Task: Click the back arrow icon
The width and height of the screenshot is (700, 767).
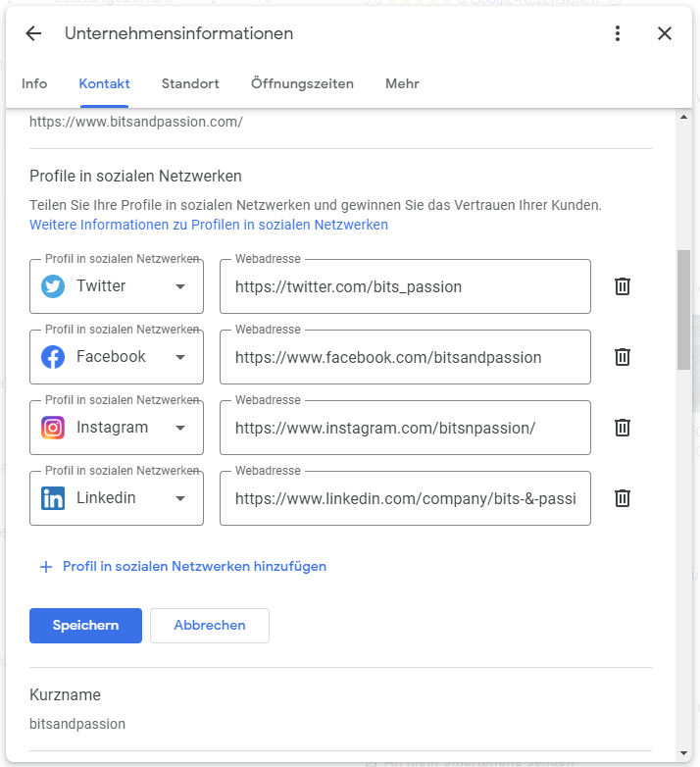Action: point(33,33)
